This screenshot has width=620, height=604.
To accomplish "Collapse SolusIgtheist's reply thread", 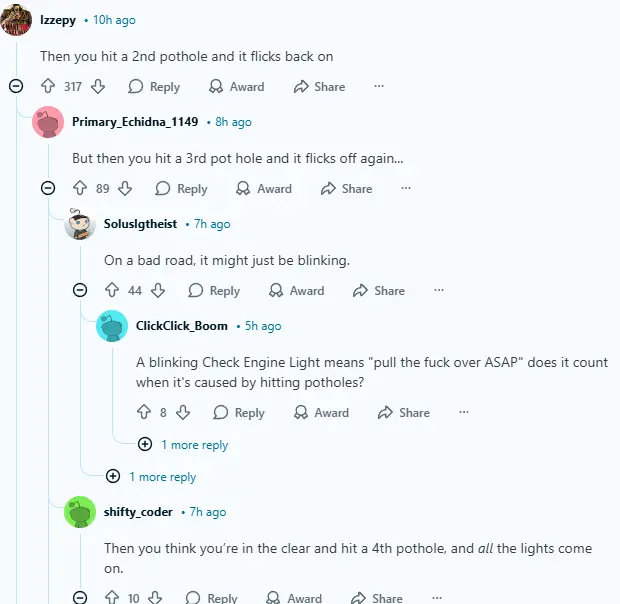I will pos(80,291).
